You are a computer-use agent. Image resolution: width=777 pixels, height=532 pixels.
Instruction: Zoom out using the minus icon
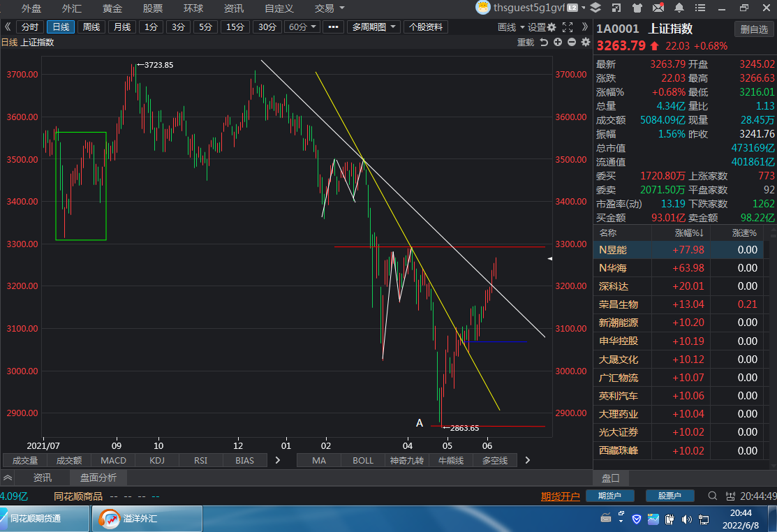pos(571,42)
